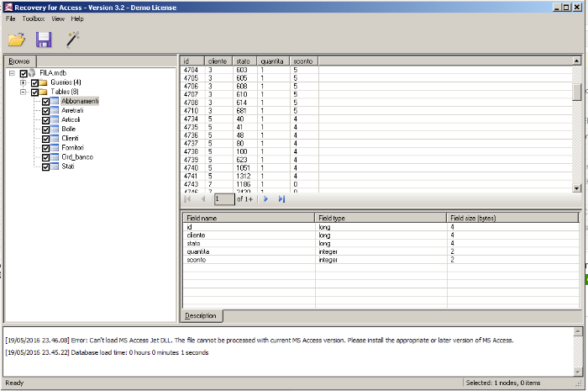Click the id column header
This screenshot has width=588, height=391.
click(x=192, y=61)
